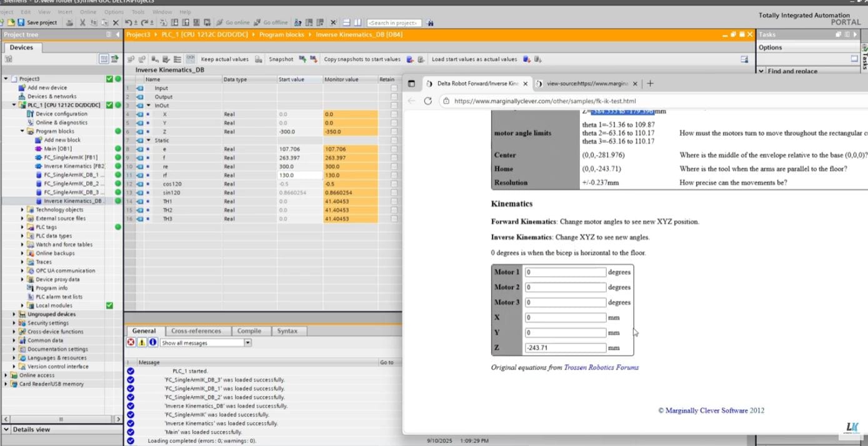Tick the Retain checkbox for row Z
Screen dimensions: 868x446
click(x=394, y=132)
